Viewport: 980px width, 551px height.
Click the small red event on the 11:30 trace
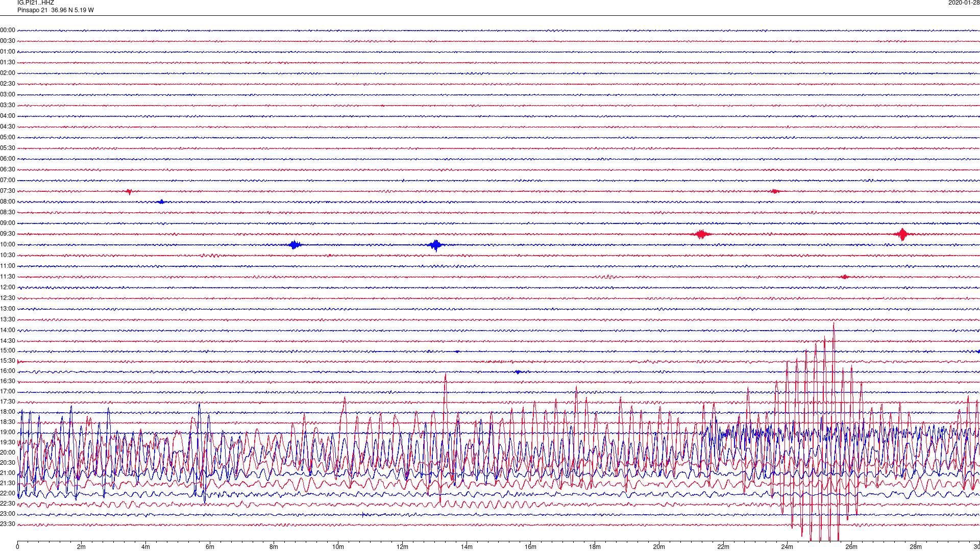845,277
